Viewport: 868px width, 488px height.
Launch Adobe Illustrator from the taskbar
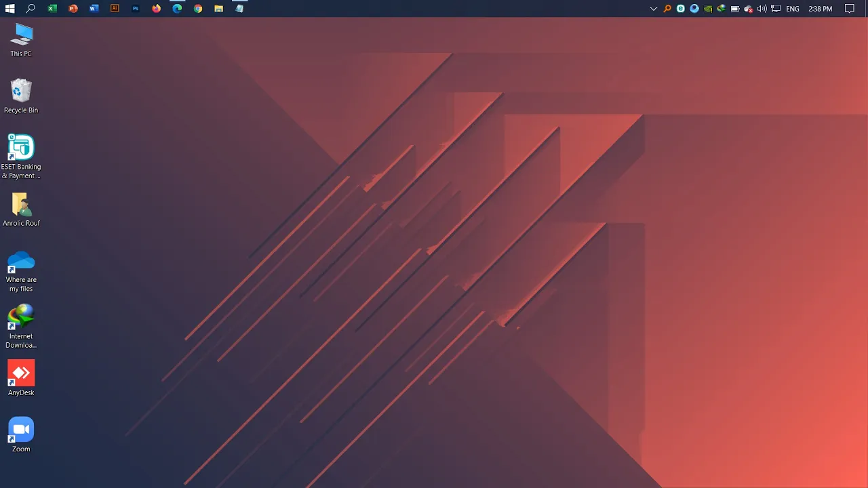(x=115, y=9)
